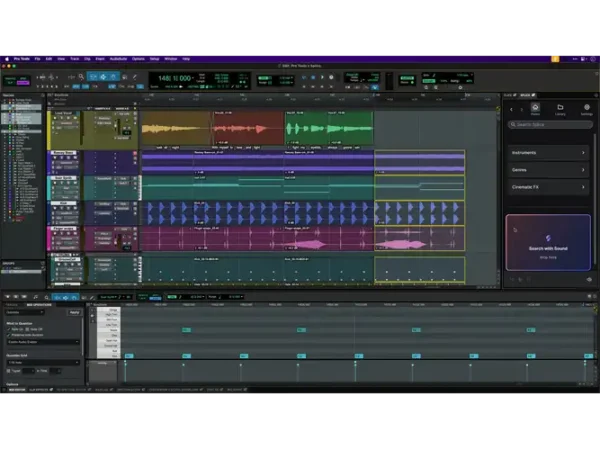This screenshot has height=450, width=600.
Task: Click the gear icon at Splice panel bottom
Action: (589, 280)
